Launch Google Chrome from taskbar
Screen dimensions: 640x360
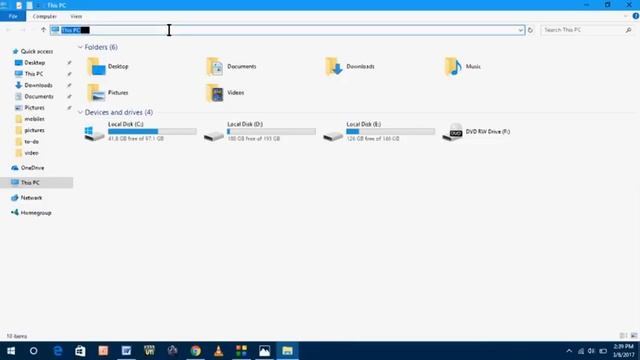[x=196, y=351]
